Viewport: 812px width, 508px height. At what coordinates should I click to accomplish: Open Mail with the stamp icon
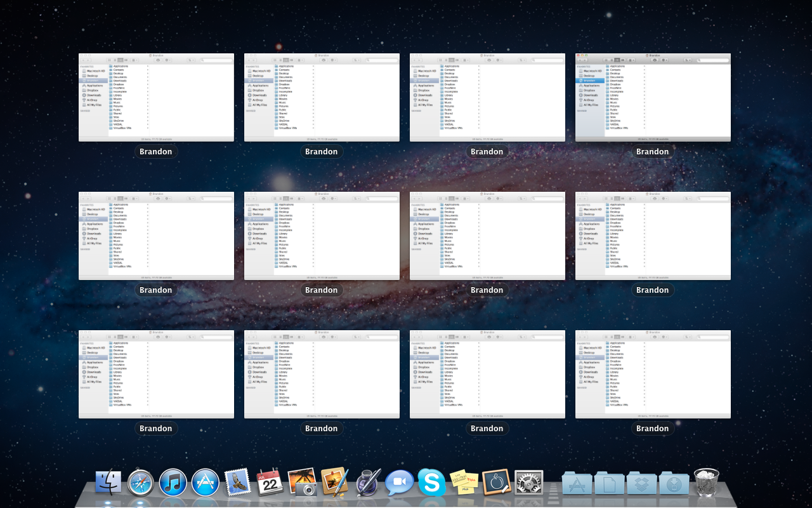pyautogui.click(x=237, y=483)
